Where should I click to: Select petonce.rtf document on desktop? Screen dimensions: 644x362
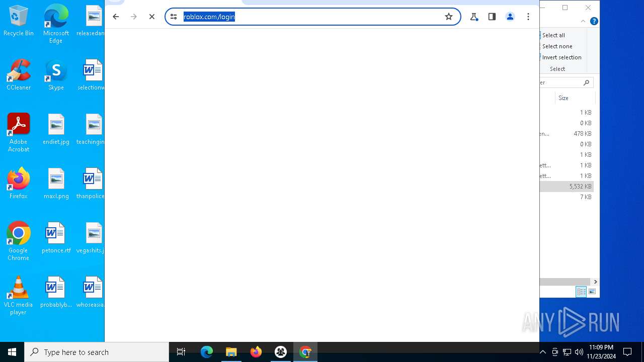pos(56,238)
